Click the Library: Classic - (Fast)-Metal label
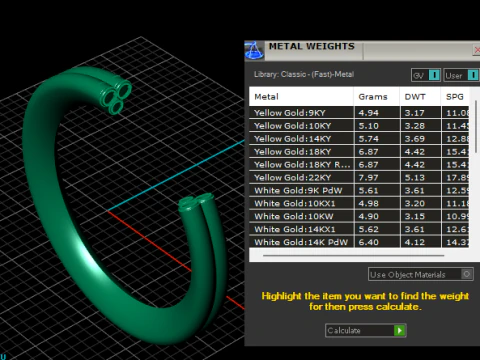The width and height of the screenshot is (480, 360). (304, 74)
